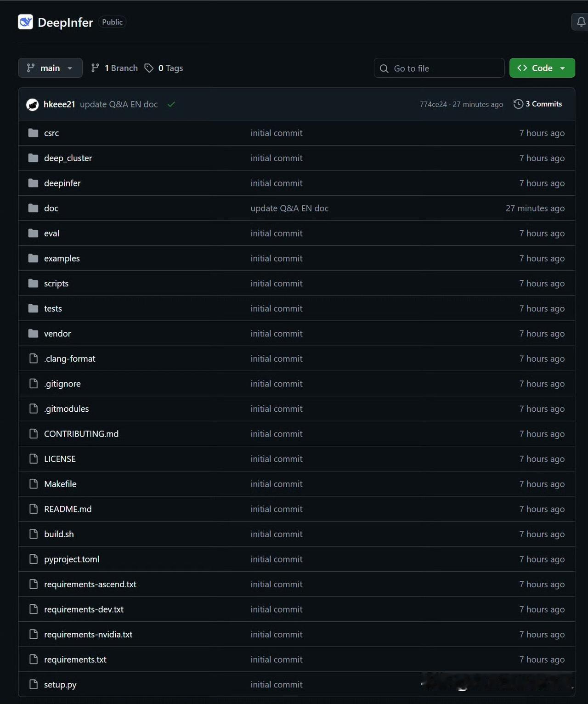Image resolution: width=588 pixels, height=704 pixels.
Task: Click the file icon beside build.sh
Action: pos(33,534)
